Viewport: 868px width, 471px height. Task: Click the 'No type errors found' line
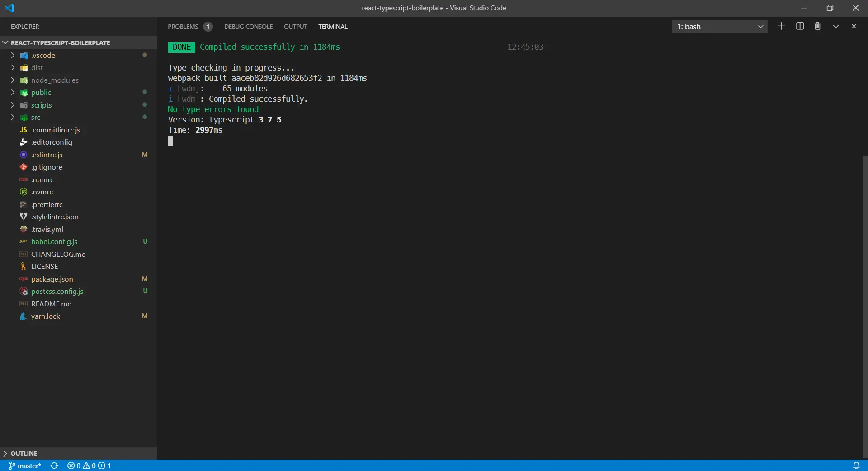213,109
